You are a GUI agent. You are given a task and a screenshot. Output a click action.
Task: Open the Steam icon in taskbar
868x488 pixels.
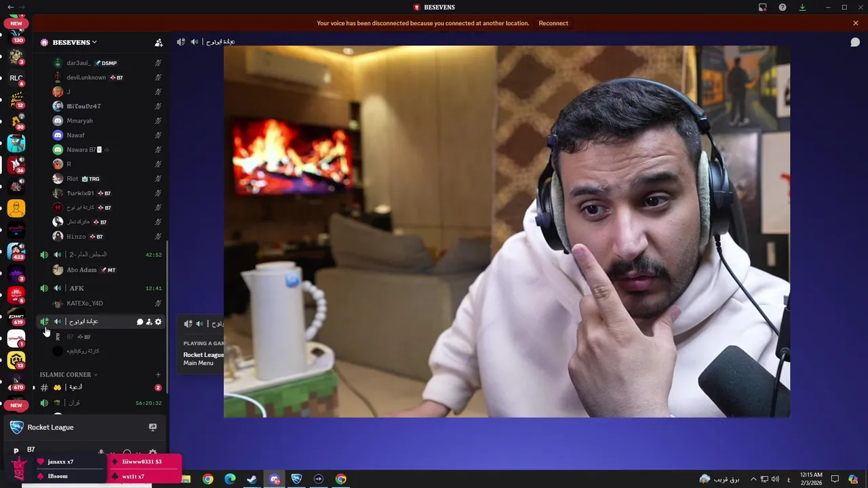tap(252, 479)
